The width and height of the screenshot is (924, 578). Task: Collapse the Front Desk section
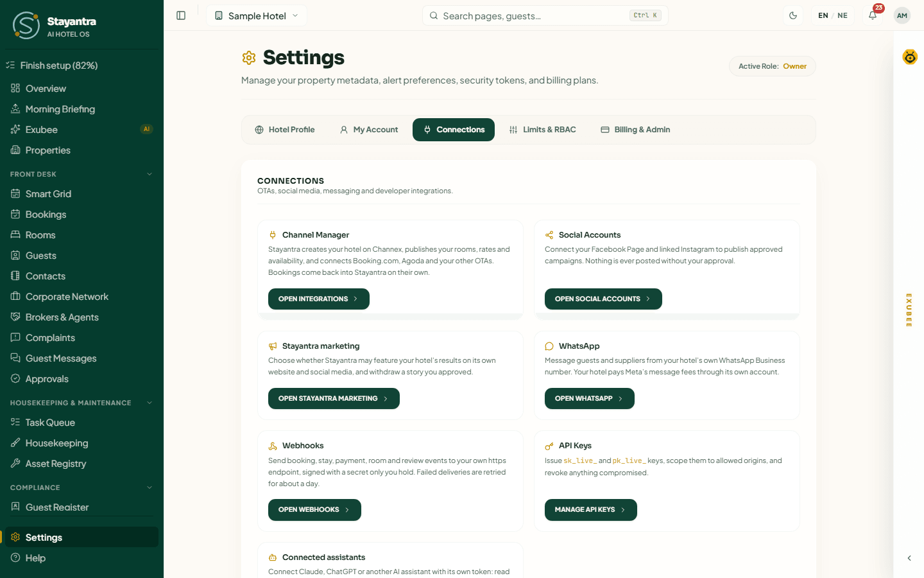pyautogui.click(x=81, y=174)
